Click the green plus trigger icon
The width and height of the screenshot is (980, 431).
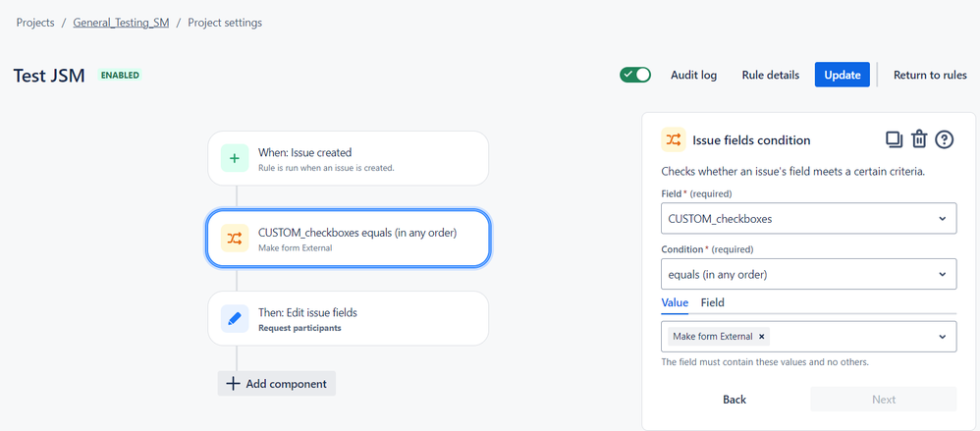coord(235,158)
